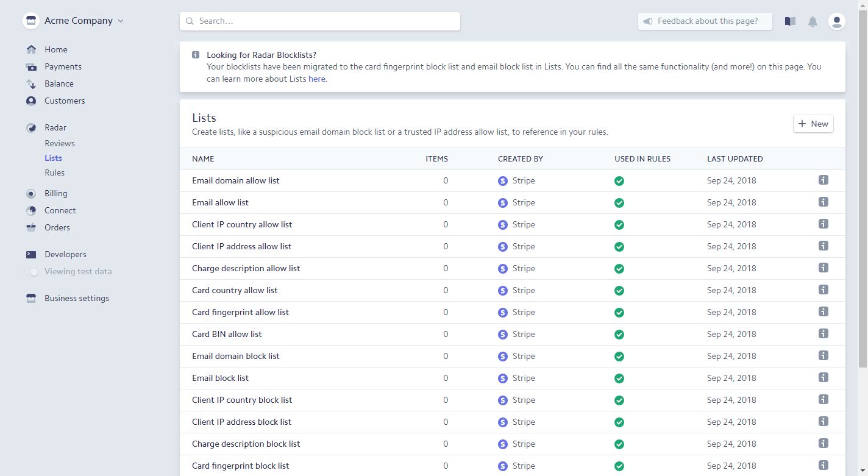Open the documentation book icon
Image resolution: width=868 pixels, height=476 pixels.
790,21
